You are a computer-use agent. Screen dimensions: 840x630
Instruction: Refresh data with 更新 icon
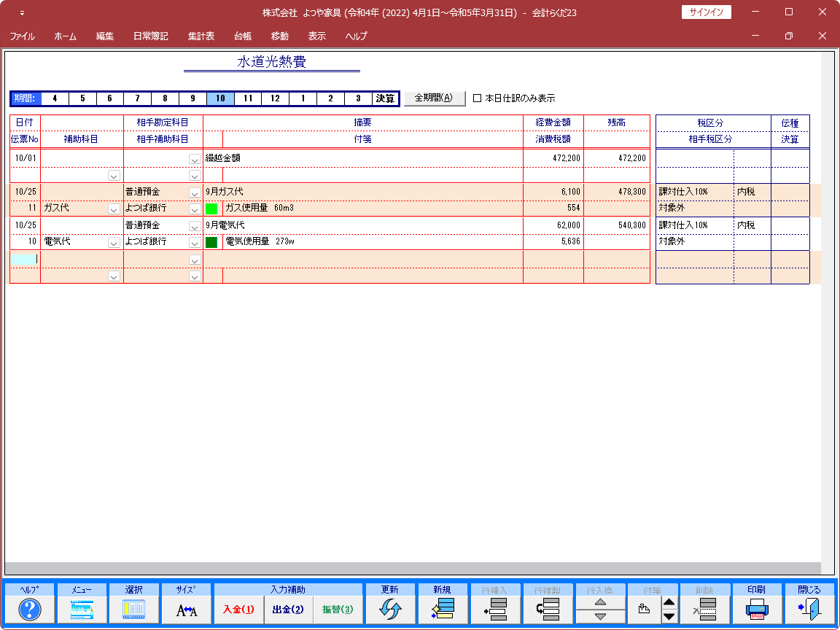390,610
